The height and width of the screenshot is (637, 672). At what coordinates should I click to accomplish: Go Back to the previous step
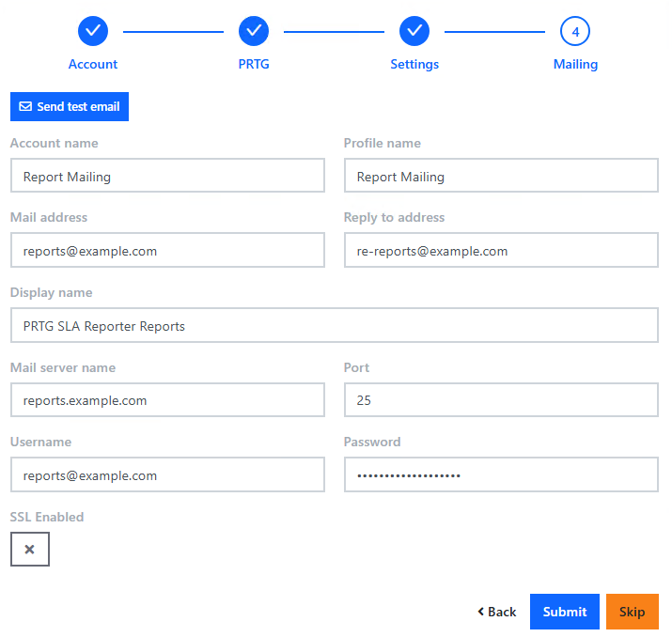coord(497,612)
